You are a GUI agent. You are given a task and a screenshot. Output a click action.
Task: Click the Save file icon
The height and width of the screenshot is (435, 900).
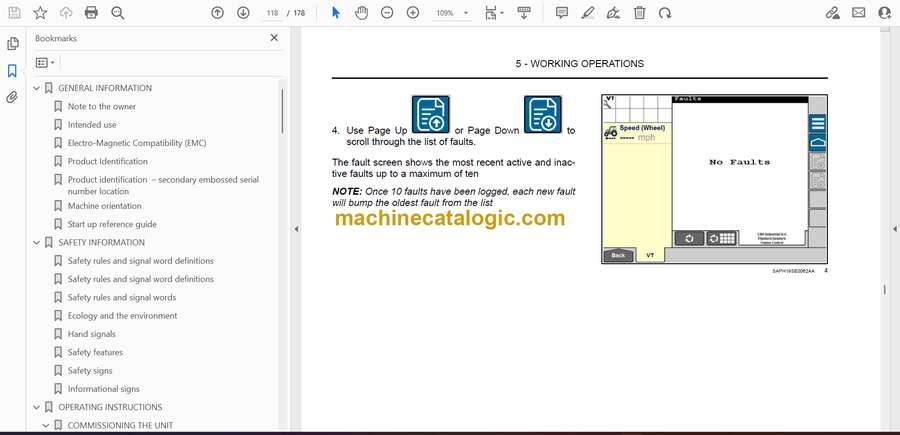click(14, 13)
